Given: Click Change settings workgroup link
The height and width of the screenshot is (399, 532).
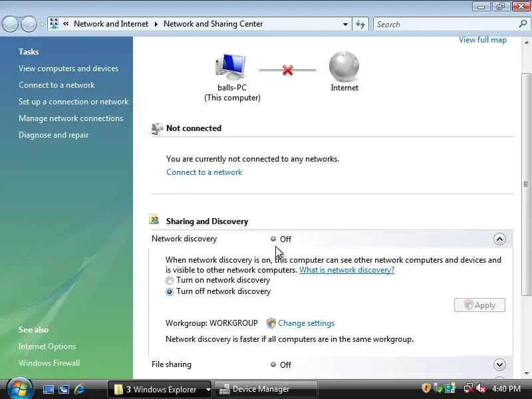Looking at the screenshot, I should 307,323.
